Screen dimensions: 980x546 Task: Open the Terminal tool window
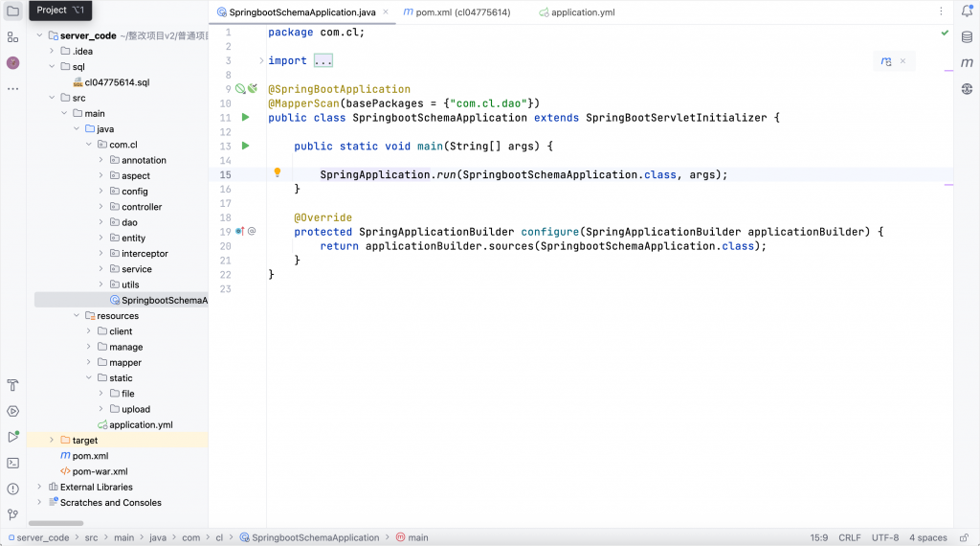click(x=12, y=463)
